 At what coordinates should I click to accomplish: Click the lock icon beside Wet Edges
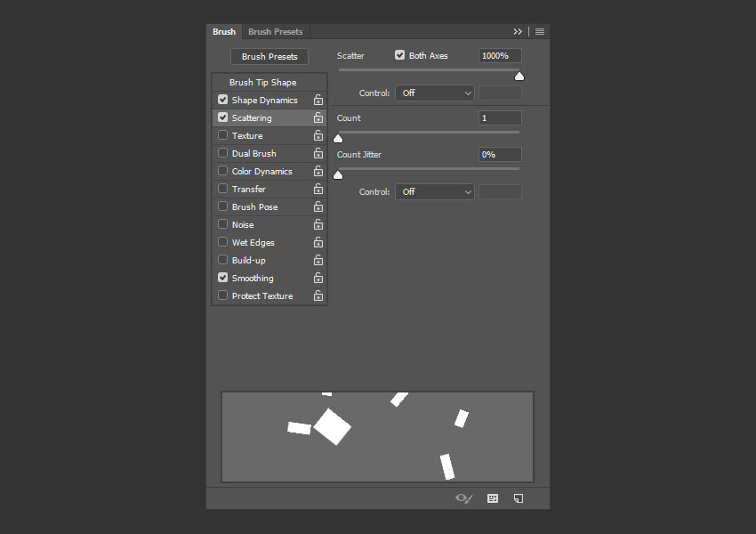coord(318,243)
